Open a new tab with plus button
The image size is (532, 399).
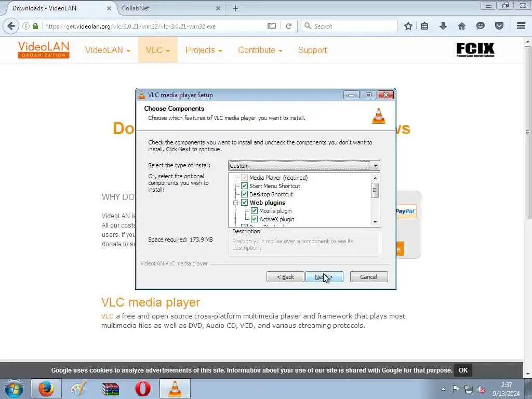(x=235, y=8)
